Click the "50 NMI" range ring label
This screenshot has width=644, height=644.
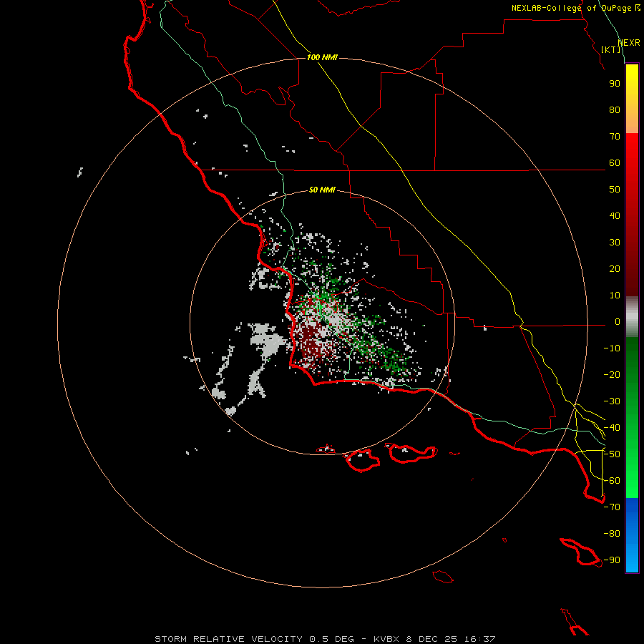322,190
